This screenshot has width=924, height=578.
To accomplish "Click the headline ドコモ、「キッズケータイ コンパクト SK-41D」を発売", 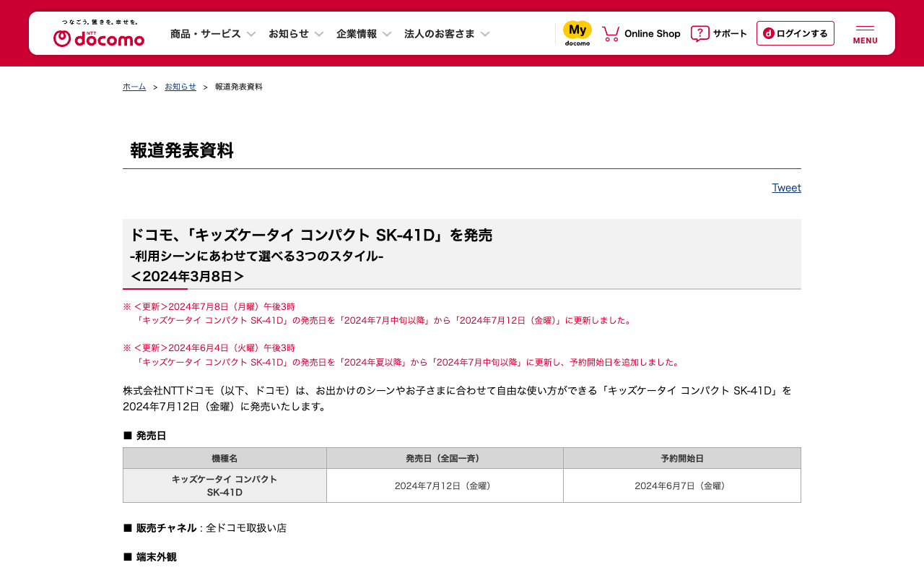I will [311, 235].
